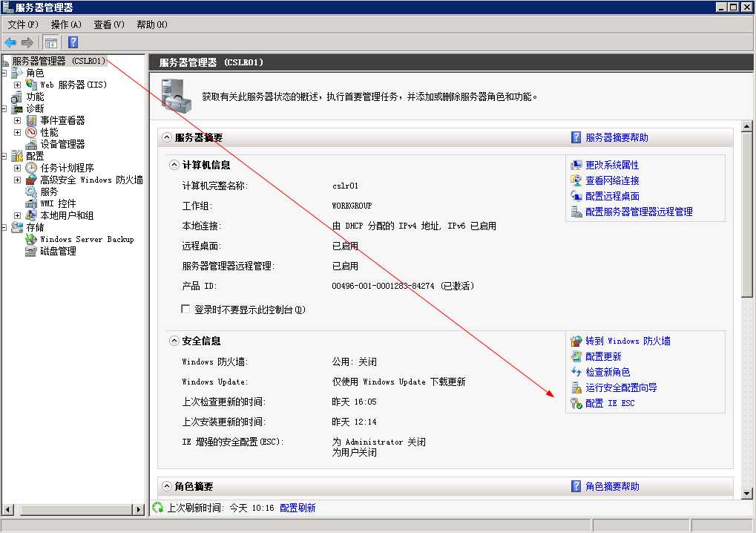This screenshot has height=533, width=756.
Task: Click the 配置 icon in tree
Action: (x=17, y=156)
